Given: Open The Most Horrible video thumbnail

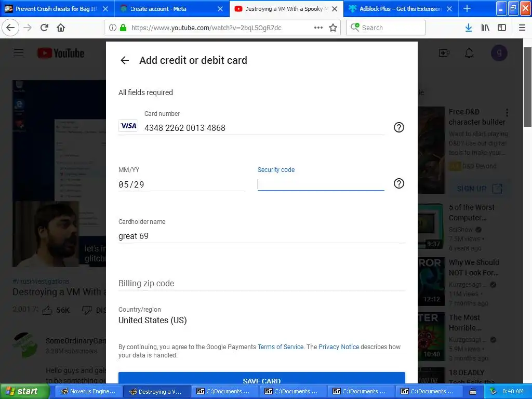Looking at the screenshot, I should [431, 337].
